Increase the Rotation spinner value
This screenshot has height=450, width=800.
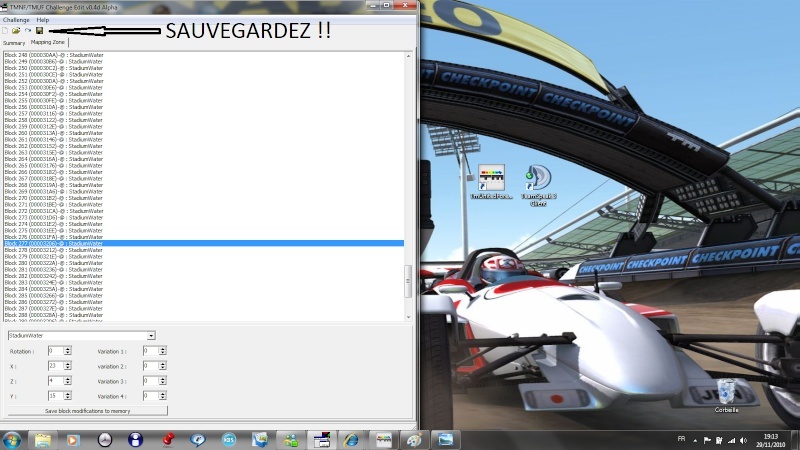[67, 349]
